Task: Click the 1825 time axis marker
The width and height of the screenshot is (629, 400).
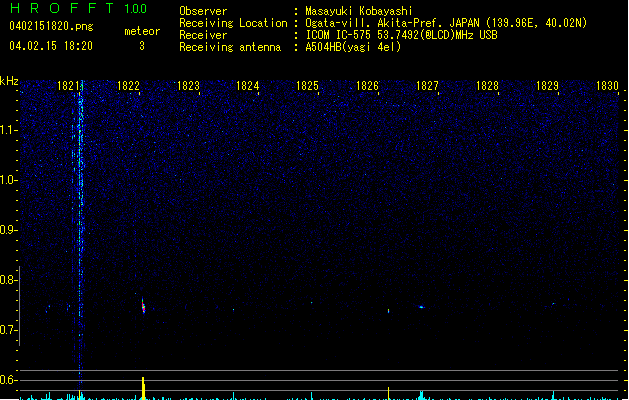Action: click(x=307, y=86)
